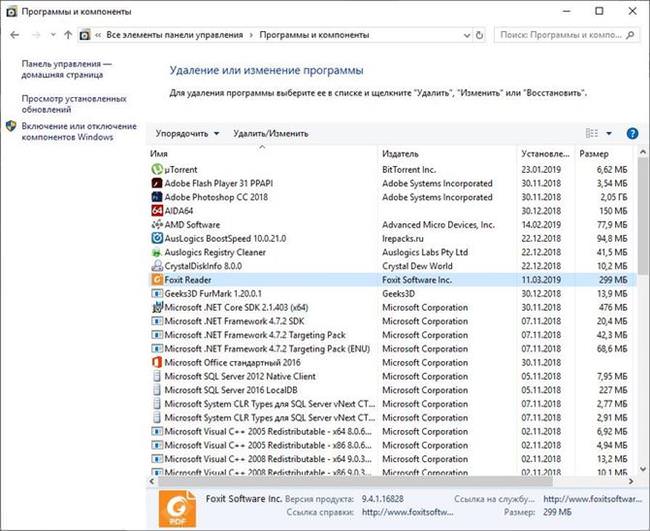Click the Irepacks.ru publisher cell
The image size is (650, 531).
pyautogui.click(x=403, y=238)
